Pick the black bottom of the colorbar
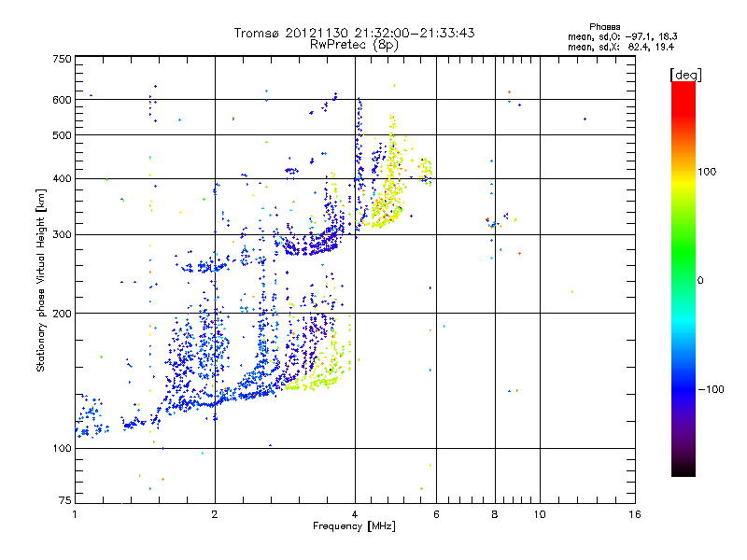The width and height of the screenshot is (747, 560). pyautogui.click(x=684, y=469)
